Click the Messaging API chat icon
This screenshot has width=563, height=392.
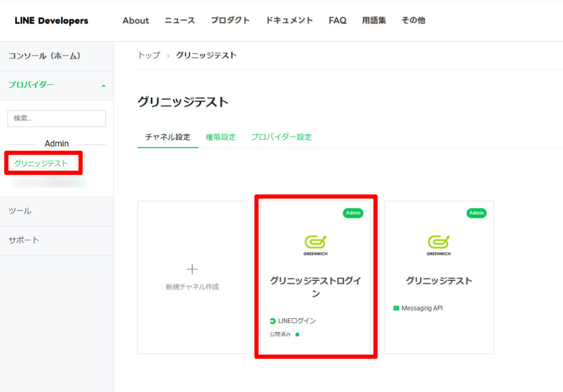(x=396, y=308)
